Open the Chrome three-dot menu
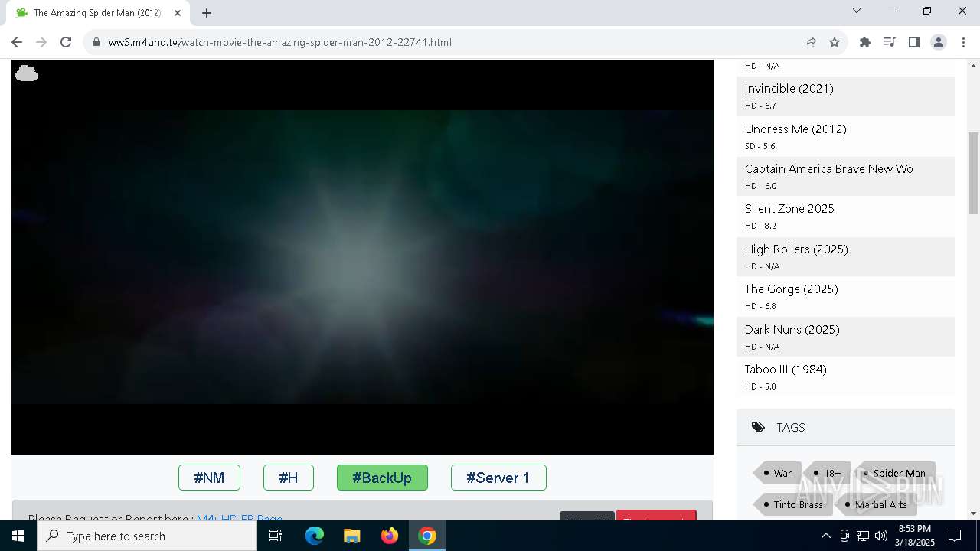This screenshot has width=980, height=551. pos(963,42)
